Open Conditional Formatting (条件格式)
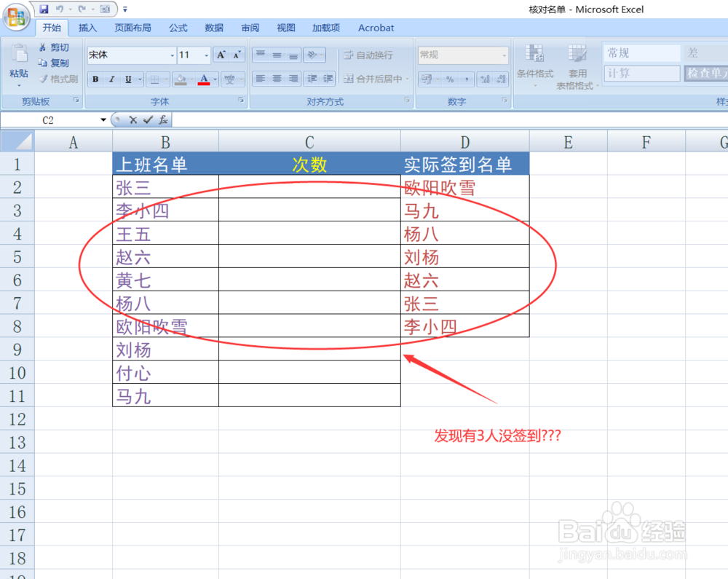The width and height of the screenshot is (728, 579). click(535, 66)
